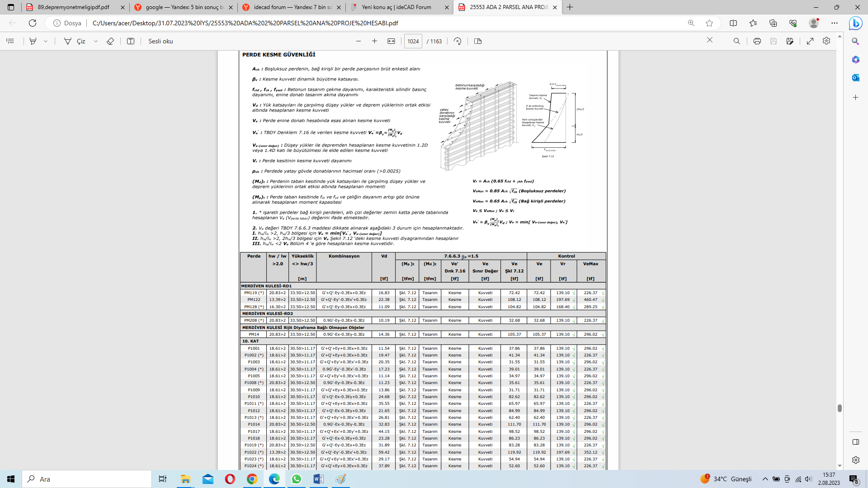Click the zoom out minus icon
The image size is (868, 488).
[x=359, y=41]
